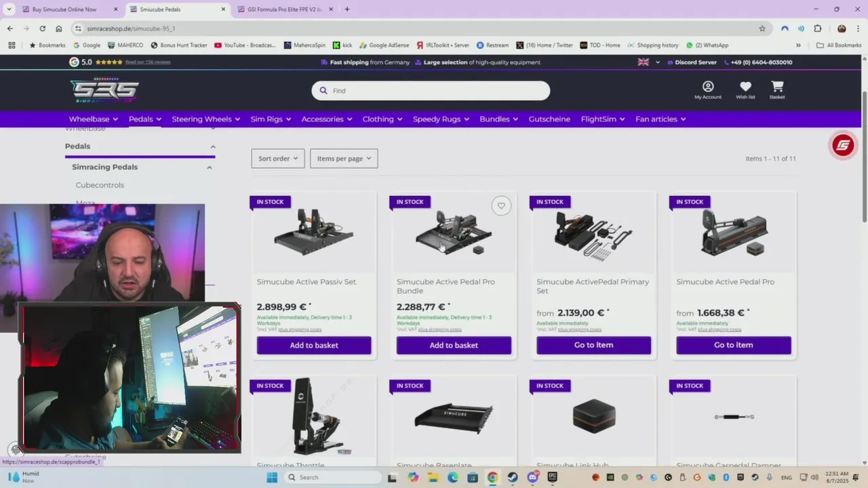This screenshot has height=488, width=868.
Task: Open Steam from the taskbar
Action: [x=513, y=477]
